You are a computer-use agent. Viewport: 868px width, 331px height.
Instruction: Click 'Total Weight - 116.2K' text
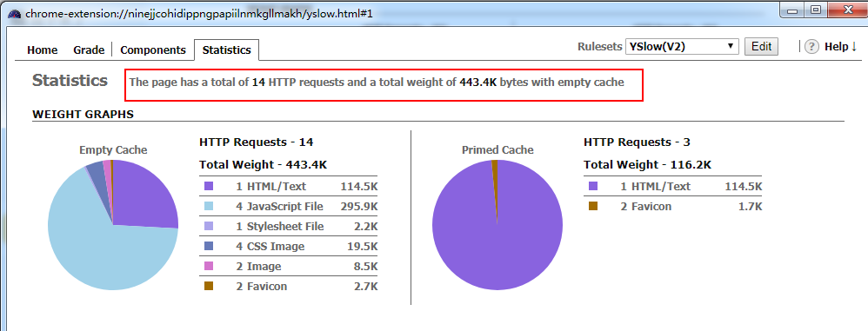point(648,165)
